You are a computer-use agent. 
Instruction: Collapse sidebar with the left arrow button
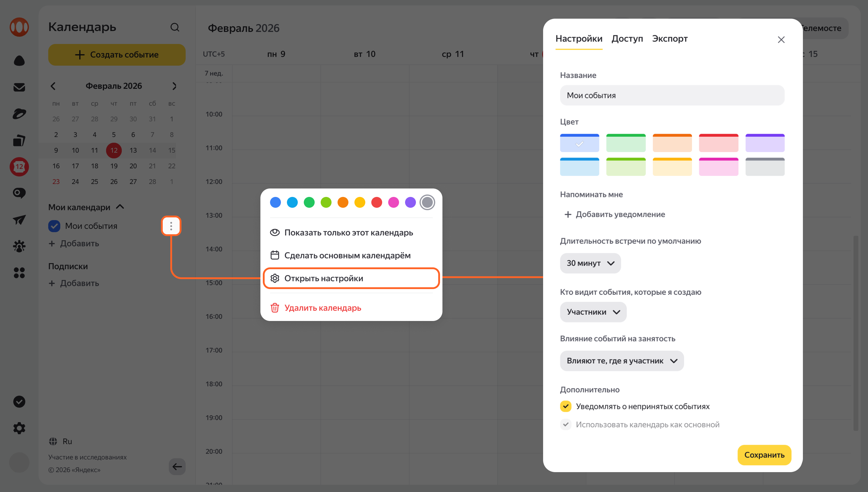(177, 467)
